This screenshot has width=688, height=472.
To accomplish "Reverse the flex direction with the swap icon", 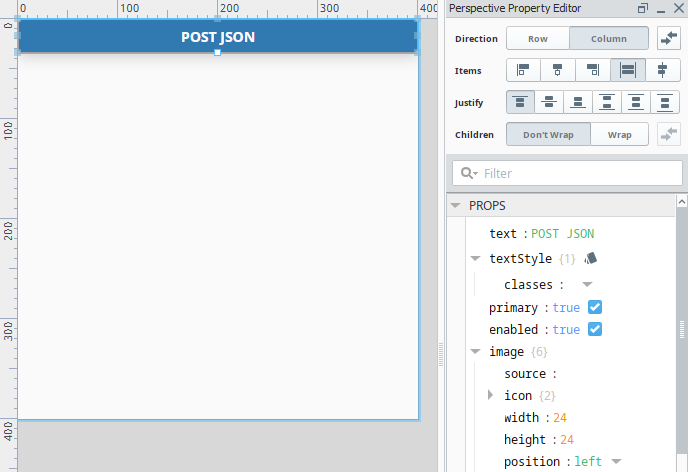I will pyautogui.click(x=668, y=39).
